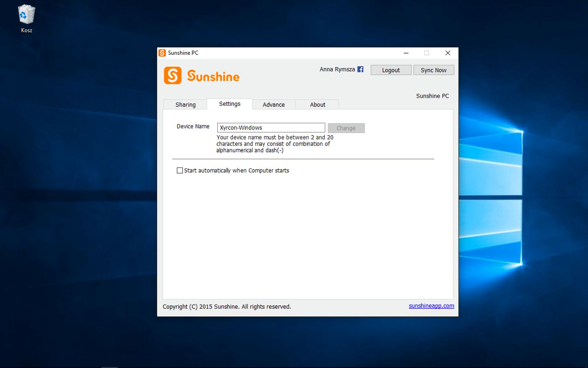Open the sunshineapp.com link
588x368 pixels.
click(x=431, y=306)
